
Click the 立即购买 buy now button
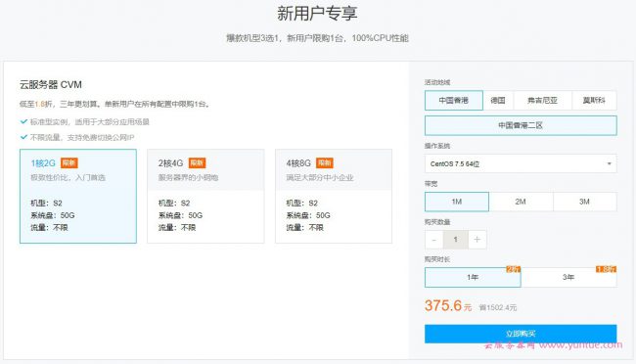pos(521,334)
